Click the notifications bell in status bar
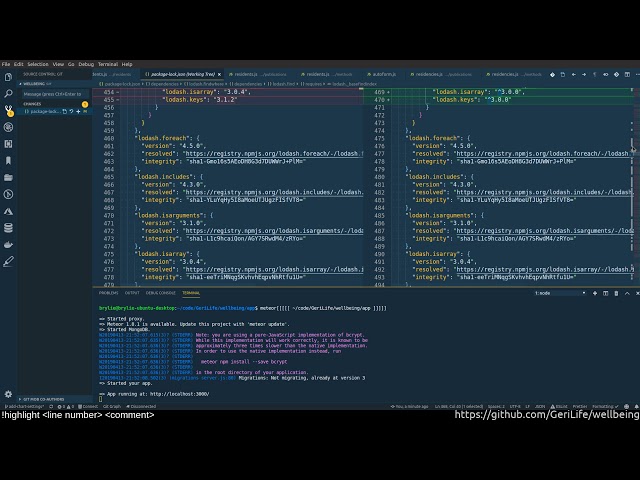640x480 pixels. 636,407
